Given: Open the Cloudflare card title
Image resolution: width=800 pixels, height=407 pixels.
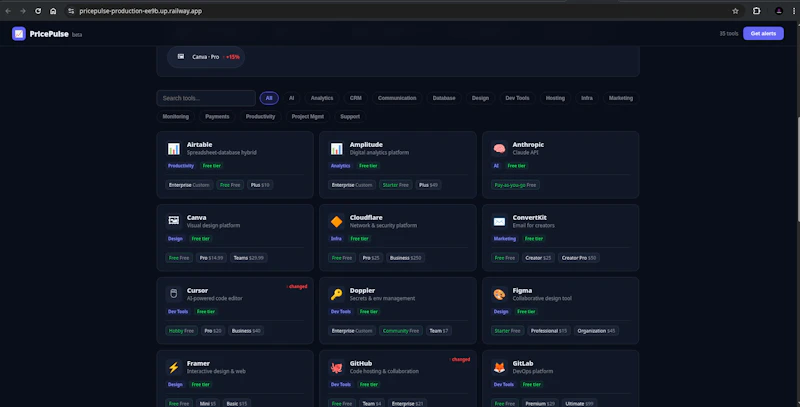Looking at the screenshot, I should (366, 218).
